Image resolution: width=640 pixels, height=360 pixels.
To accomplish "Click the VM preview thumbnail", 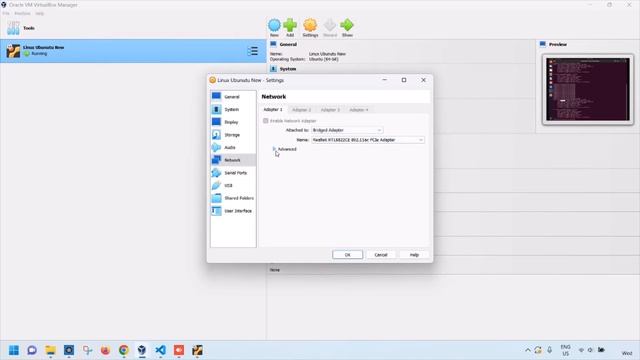I will pos(588,89).
